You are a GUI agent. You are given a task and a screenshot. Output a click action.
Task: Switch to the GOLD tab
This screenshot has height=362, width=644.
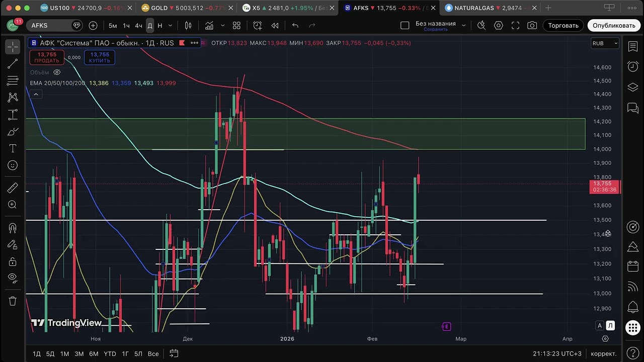tap(185, 8)
